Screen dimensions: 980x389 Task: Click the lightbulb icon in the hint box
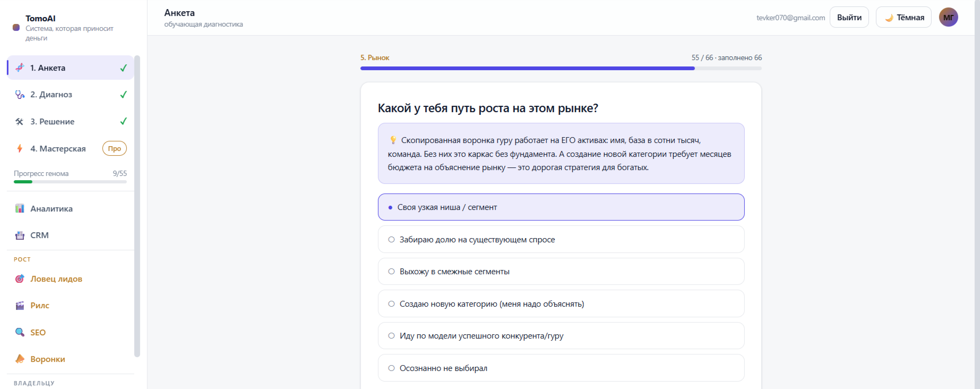pos(393,140)
